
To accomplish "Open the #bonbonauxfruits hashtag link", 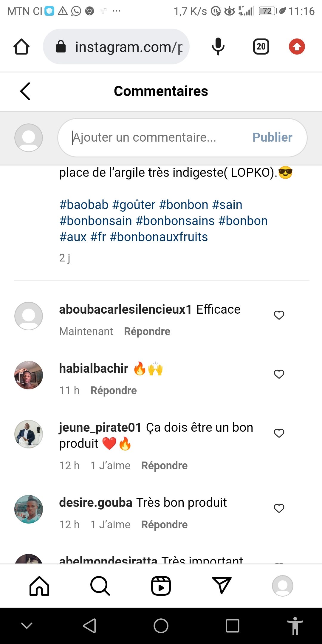I will [x=159, y=237].
